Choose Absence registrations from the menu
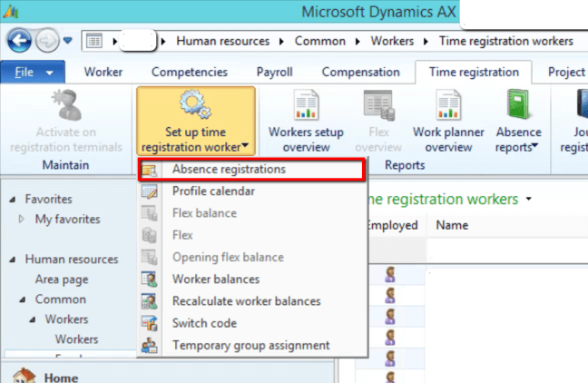Viewport: 588px width, 383px height. pyautogui.click(x=229, y=169)
